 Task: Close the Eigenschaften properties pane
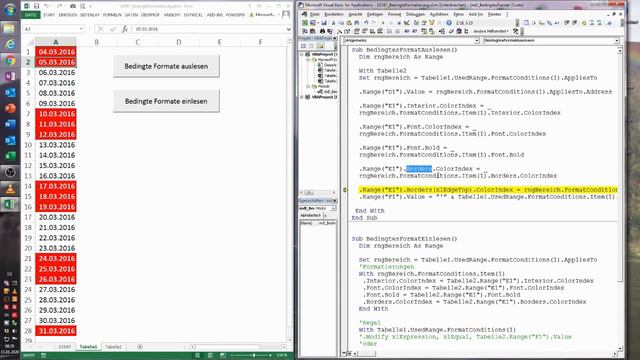click(335, 201)
